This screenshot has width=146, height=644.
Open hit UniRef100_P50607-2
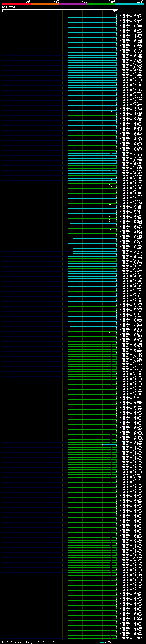[x=132, y=439]
